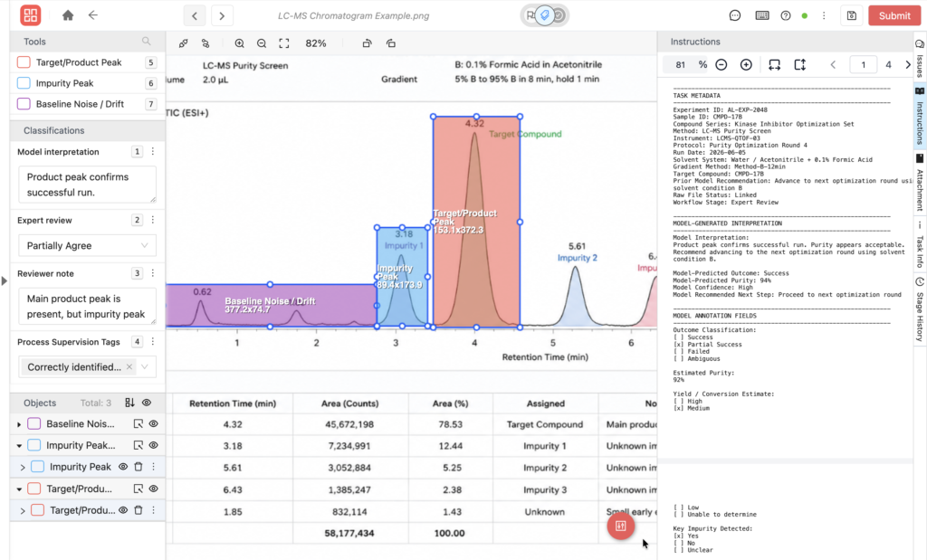Delete the Impurity Peak object
Screen dimensions: 927x560
pos(139,467)
